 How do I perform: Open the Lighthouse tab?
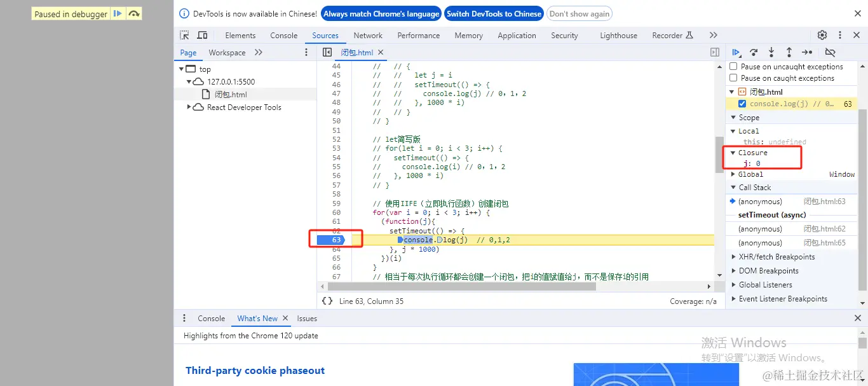[619, 36]
